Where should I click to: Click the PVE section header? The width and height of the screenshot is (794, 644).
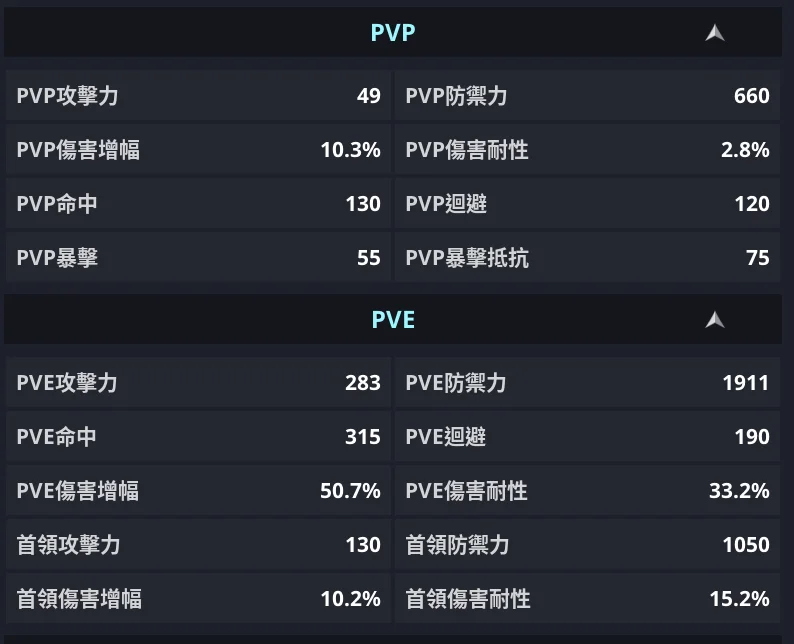pos(393,320)
